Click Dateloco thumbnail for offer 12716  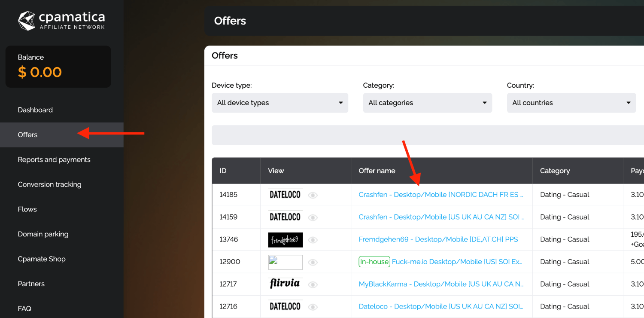click(x=285, y=306)
